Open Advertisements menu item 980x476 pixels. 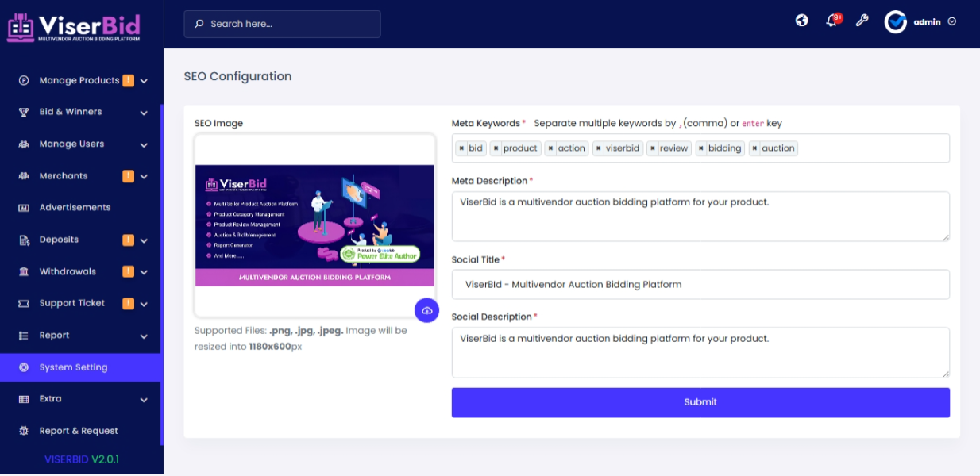pos(80,208)
